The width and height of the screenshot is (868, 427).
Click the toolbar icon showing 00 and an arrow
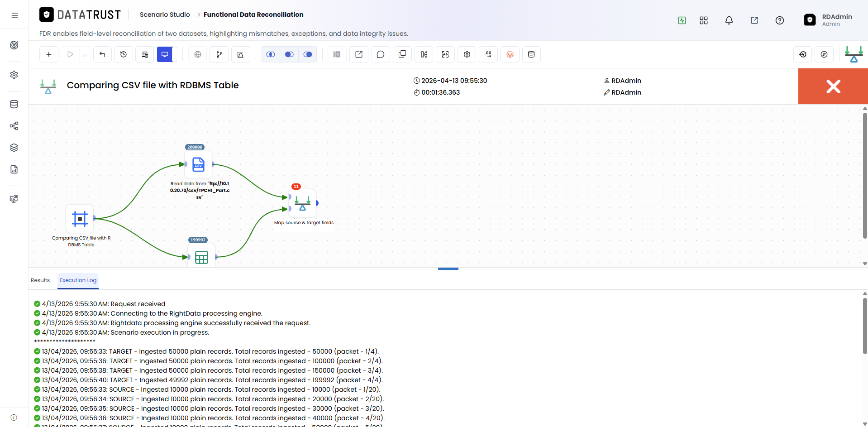point(488,54)
